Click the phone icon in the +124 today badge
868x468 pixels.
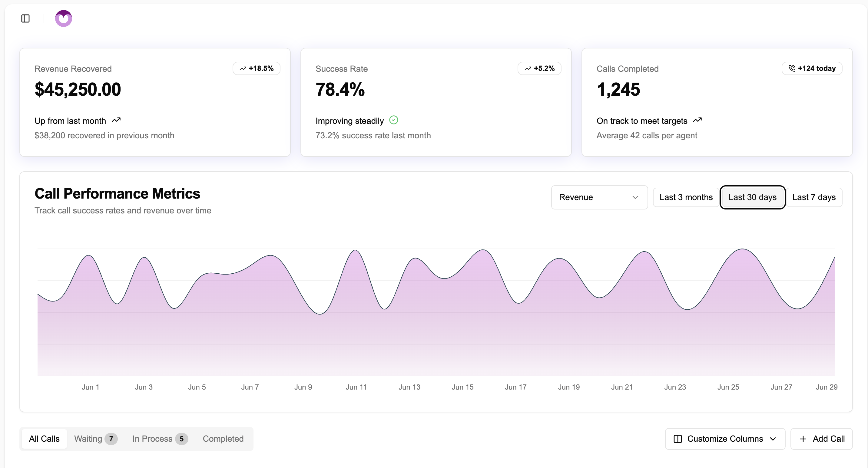[793, 68]
